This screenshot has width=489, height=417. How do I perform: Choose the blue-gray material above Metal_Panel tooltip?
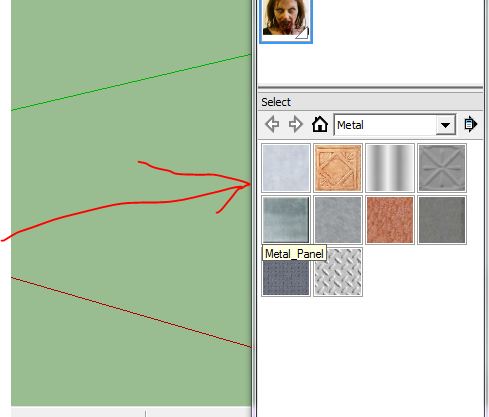286,220
